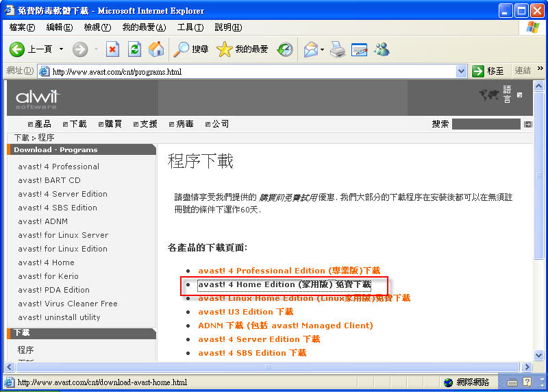
Task: Stop page loading with red X icon
Action: coord(112,49)
